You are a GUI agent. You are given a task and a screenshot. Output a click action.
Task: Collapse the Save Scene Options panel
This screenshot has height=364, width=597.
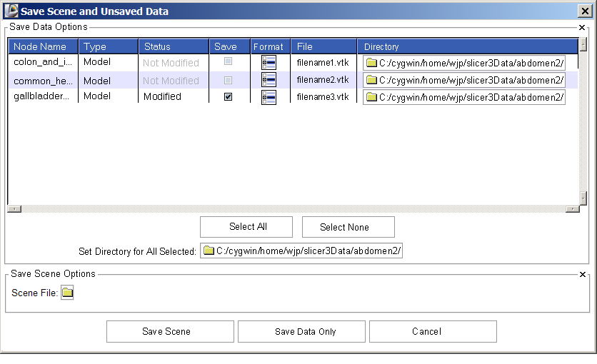582,274
